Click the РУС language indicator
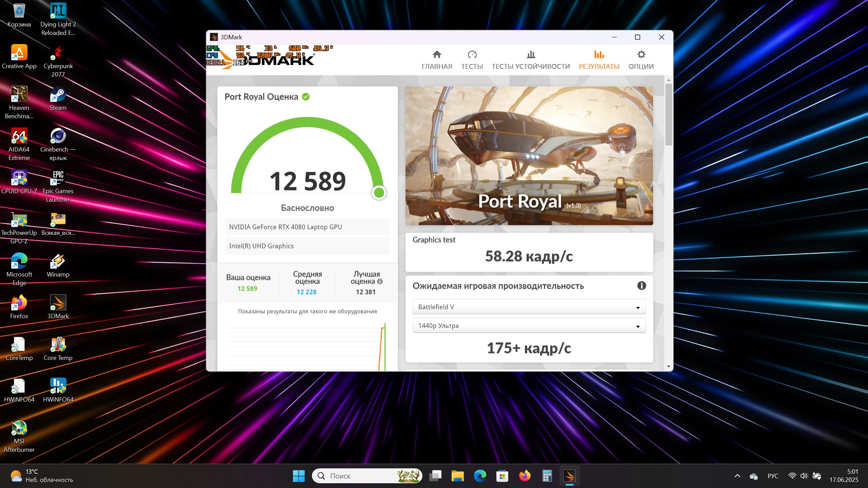Image resolution: width=868 pixels, height=488 pixels. [x=773, y=476]
